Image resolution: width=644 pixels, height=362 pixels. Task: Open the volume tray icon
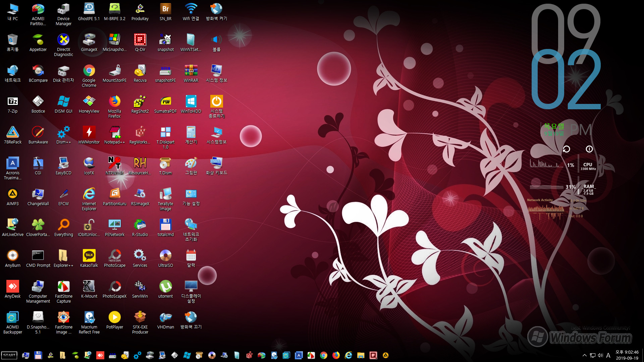click(x=600, y=355)
